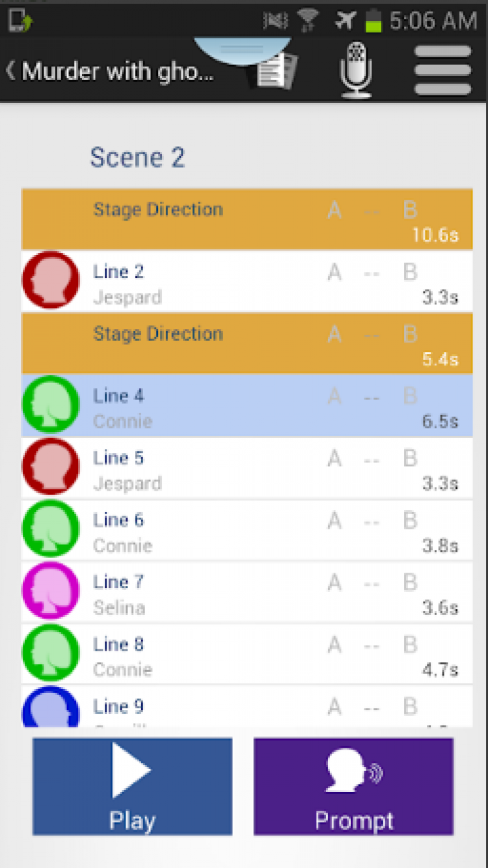The width and height of the screenshot is (488, 868).
Task: Tap the microphone recording icon
Action: point(355,70)
